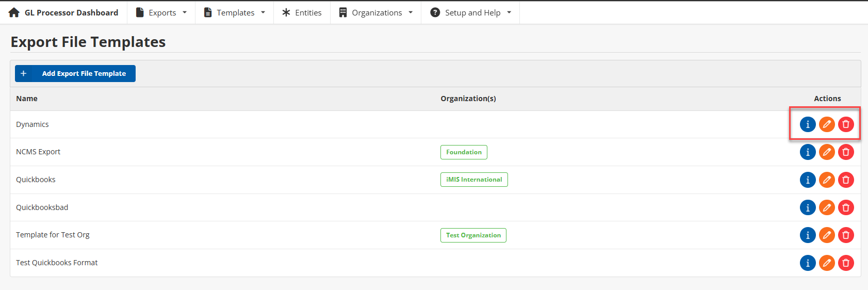Delete the Dynamics template

tap(846, 124)
